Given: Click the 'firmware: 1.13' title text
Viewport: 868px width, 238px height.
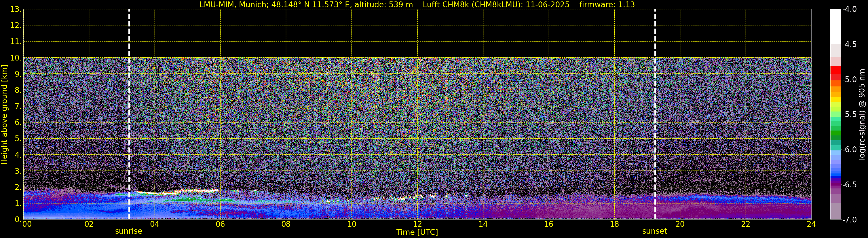Looking at the screenshot, I should coord(607,5).
